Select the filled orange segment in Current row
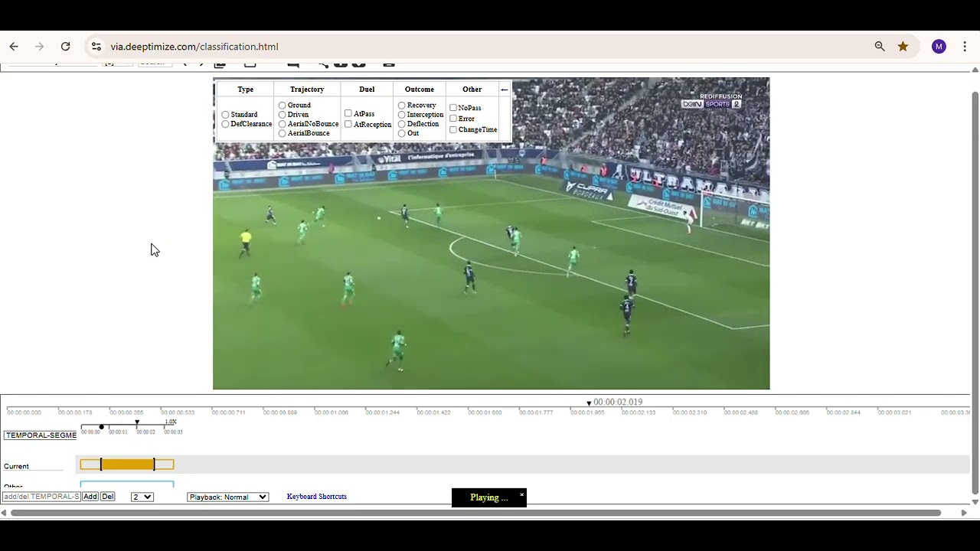 (x=127, y=465)
